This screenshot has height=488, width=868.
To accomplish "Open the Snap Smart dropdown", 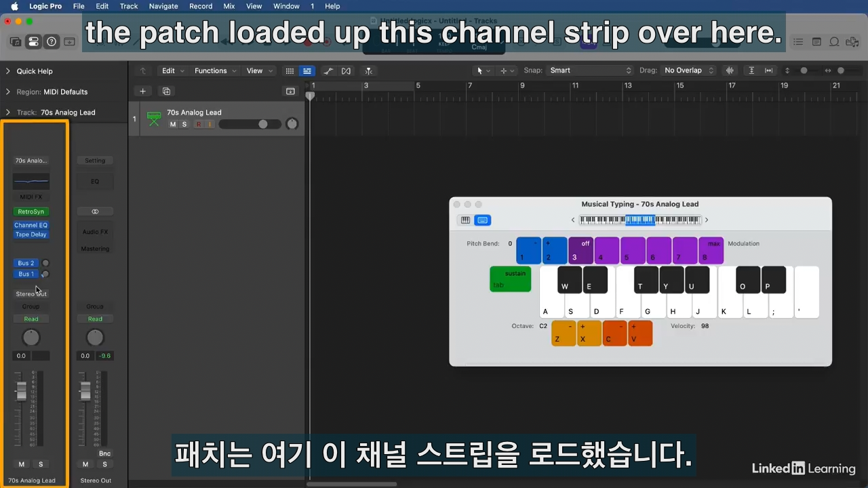I will [590, 70].
